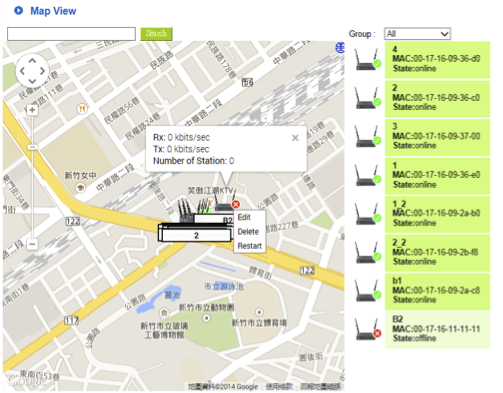Select device 3 entry in the list
The image size is (503, 393).
[437, 137]
